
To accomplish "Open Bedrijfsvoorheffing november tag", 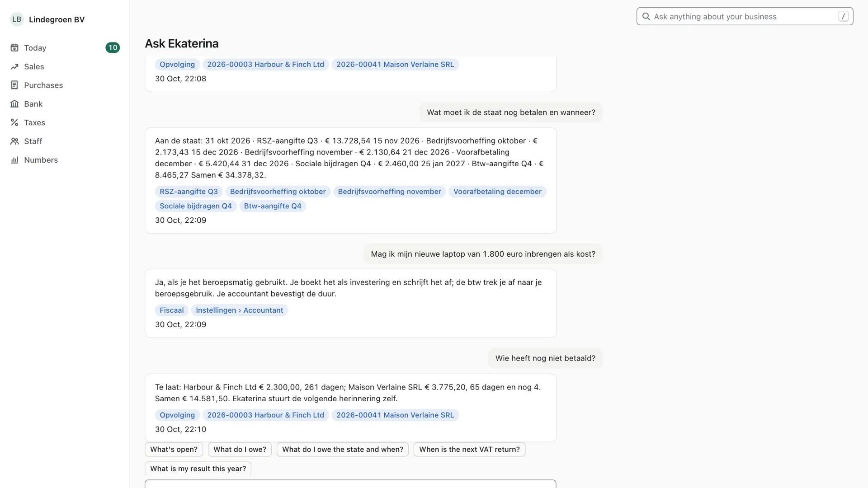I will [x=389, y=192].
